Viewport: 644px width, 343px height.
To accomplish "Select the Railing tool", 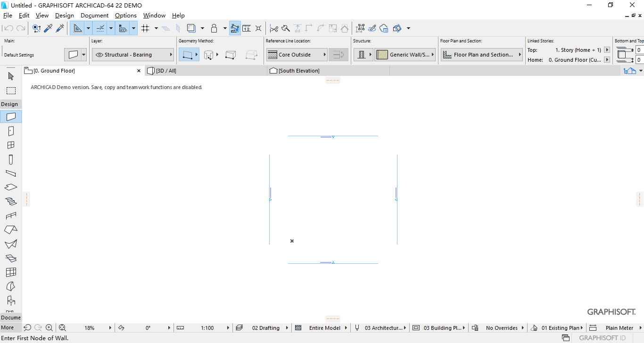I will [x=11, y=216].
